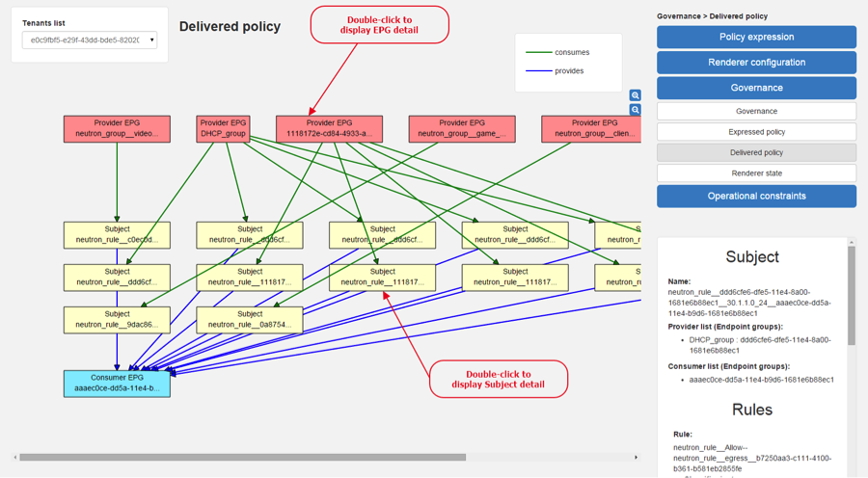Click the Subject detail panel vertical scrollbar
The height and width of the screenshot is (478, 868).
click(x=852, y=295)
